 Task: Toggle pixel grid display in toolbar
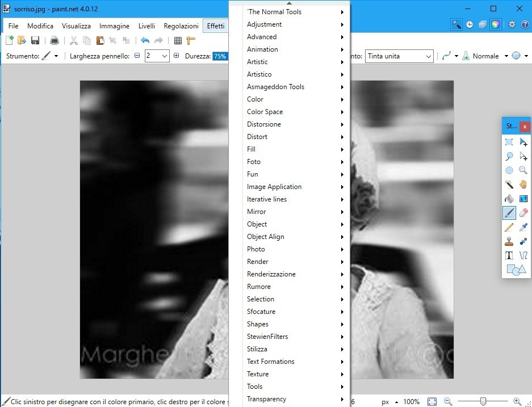[178, 40]
